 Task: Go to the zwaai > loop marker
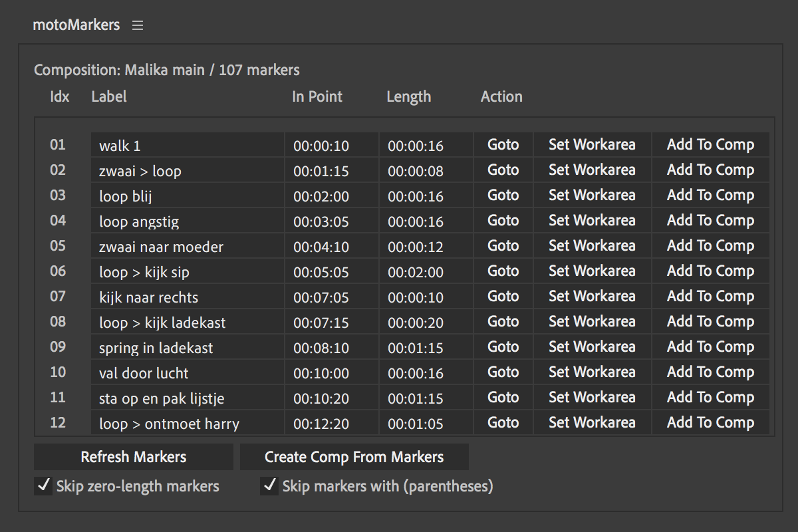coord(503,170)
